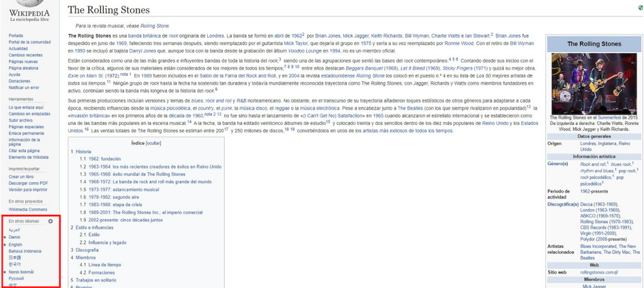Select Notificar un error
The image size is (644, 288).
24,87
